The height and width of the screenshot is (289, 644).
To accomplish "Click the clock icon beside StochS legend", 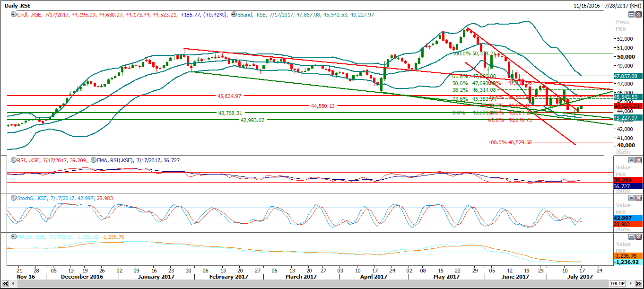I will [x=13, y=199].
